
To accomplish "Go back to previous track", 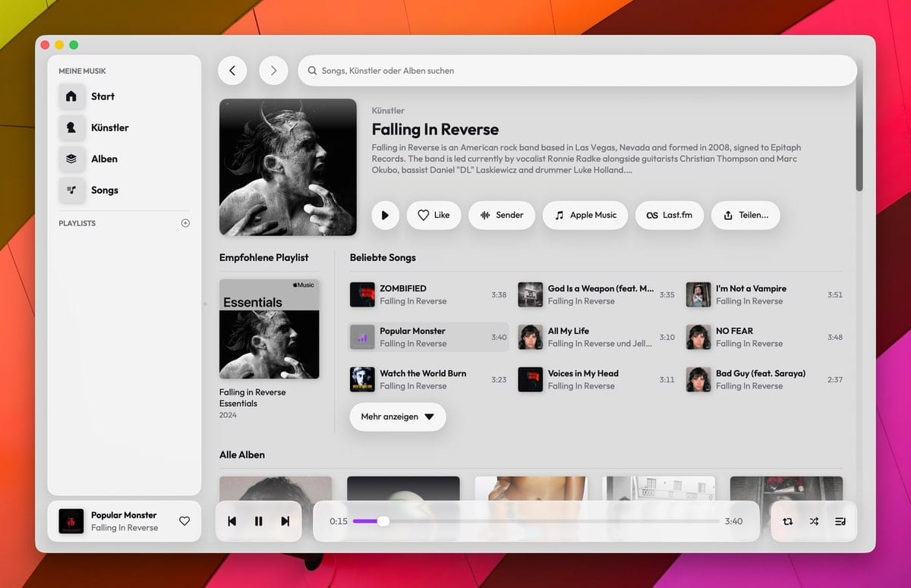I will pyautogui.click(x=232, y=521).
